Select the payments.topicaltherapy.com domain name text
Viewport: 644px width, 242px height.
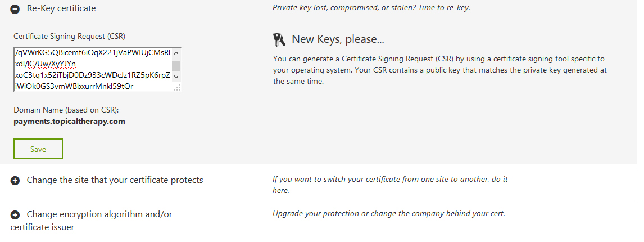point(70,122)
